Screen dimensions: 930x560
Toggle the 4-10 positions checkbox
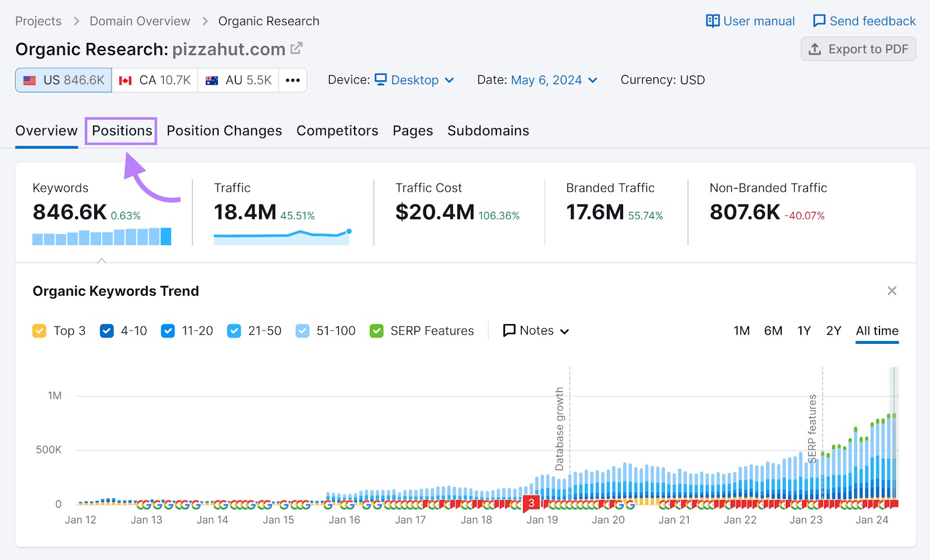tap(107, 331)
